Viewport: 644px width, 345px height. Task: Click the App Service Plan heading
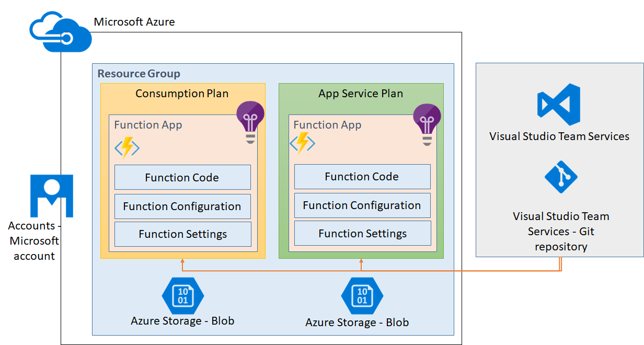(x=361, y=94)
